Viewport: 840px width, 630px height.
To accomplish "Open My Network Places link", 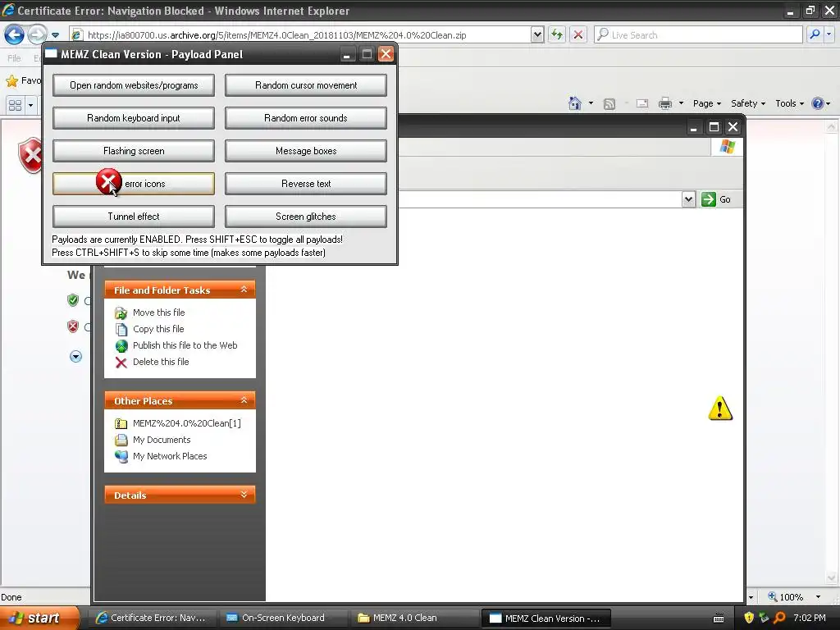I will coord(169,456).
